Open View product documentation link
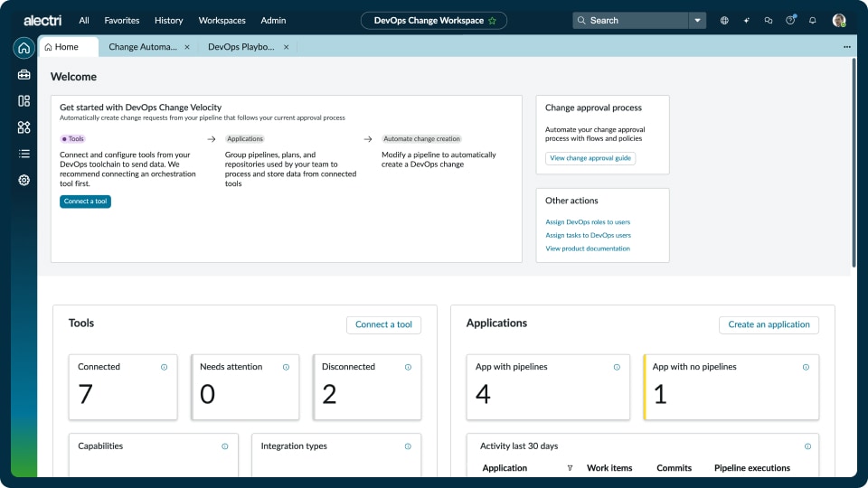Viewport: 868px width, 488px height. 588,249
